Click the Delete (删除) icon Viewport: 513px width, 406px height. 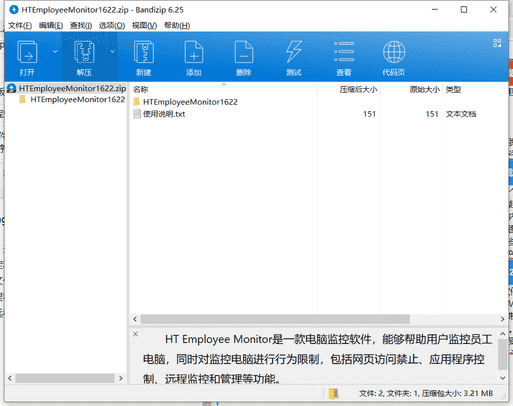pos(244,52)
